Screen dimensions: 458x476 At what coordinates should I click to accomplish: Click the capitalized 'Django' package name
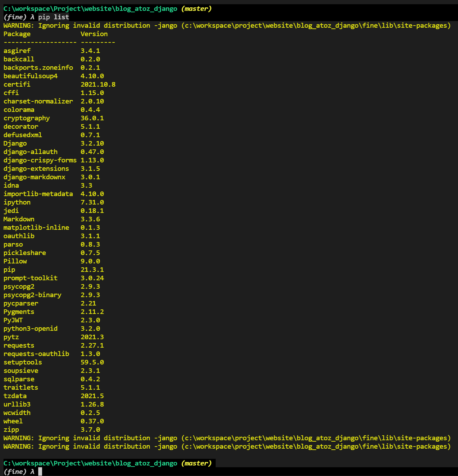tap(15, 143)
